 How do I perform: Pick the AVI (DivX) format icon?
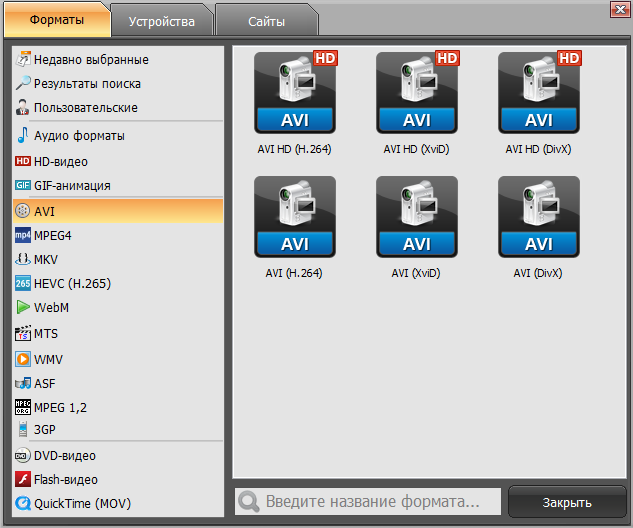(x=539, y=217)
